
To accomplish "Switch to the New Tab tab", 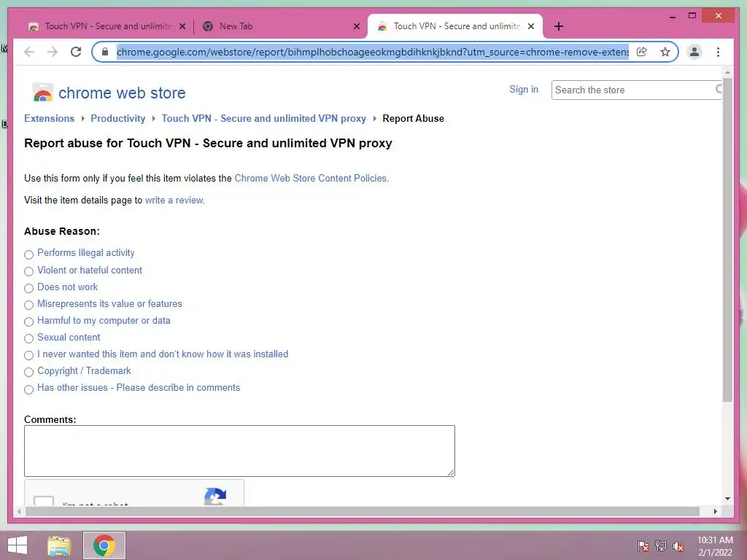I will pos(279,26).
